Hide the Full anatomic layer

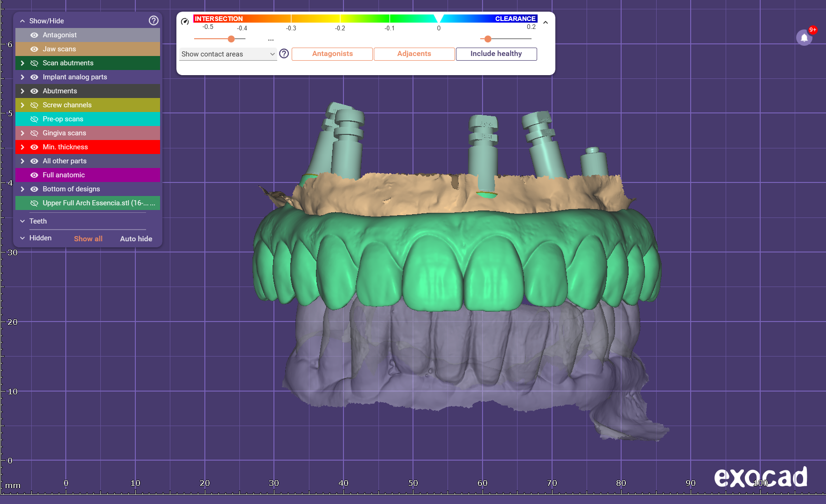[x=34, y=175]
